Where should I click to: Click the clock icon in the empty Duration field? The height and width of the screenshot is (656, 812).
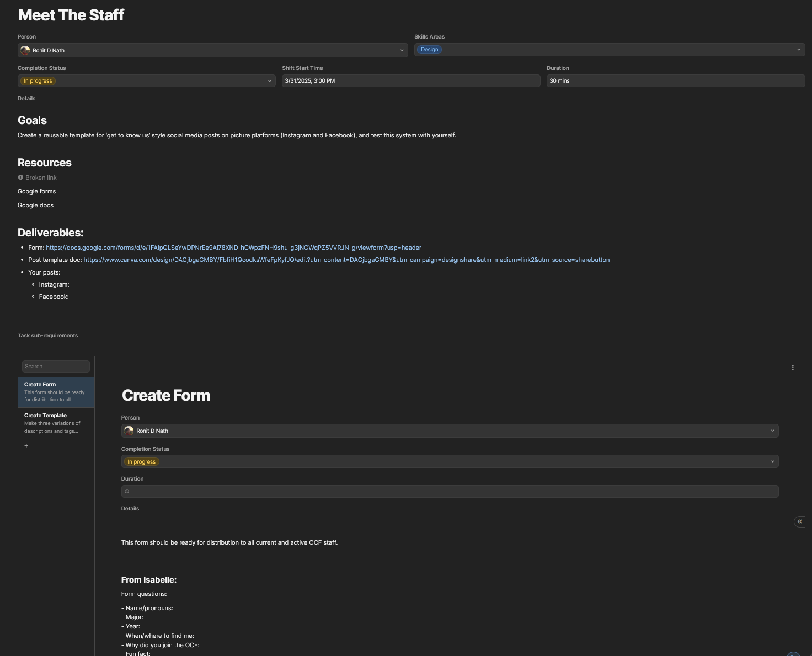[127, 491]
